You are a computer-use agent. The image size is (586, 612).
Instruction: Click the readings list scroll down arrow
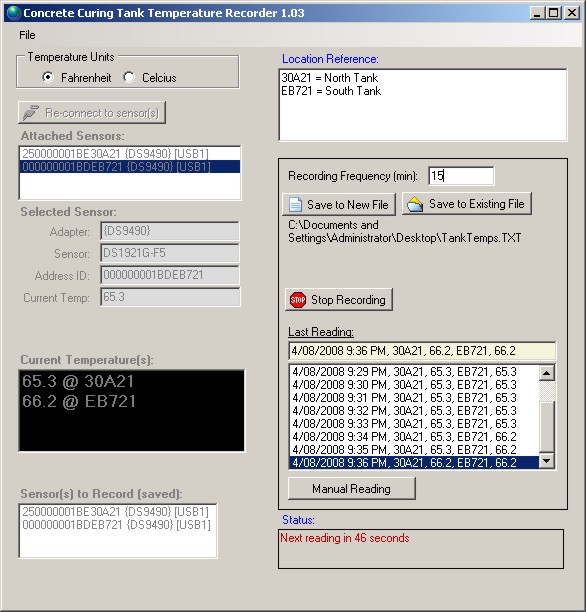tap(547, 461)
